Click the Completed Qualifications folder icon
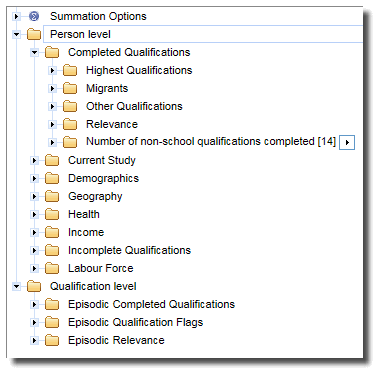Viewport: 375px width, 368px height. pyautogui.click(x=52, y=52)
